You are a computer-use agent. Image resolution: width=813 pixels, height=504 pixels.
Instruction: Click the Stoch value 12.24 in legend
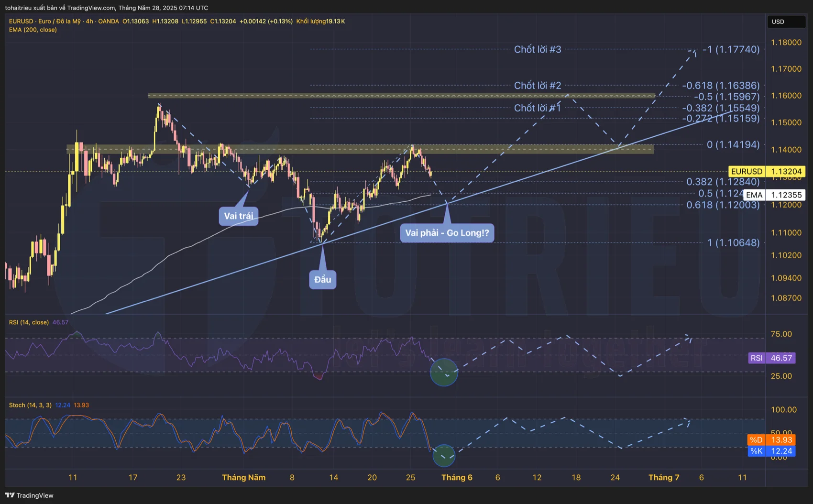[63, 405]
